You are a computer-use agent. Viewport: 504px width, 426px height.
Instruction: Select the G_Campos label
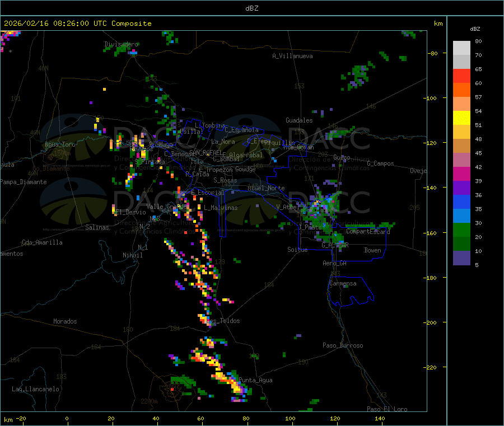coord(381,163)
